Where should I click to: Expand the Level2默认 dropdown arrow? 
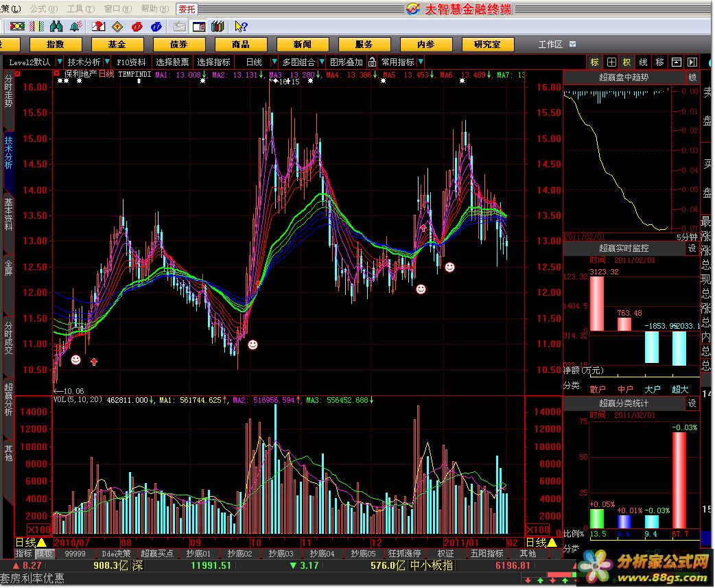click(x=59, y=62)
